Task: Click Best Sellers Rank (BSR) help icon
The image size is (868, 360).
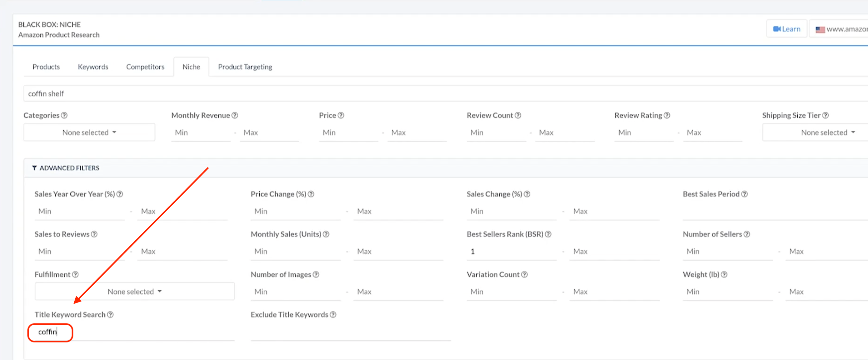Action: point(548,234)
